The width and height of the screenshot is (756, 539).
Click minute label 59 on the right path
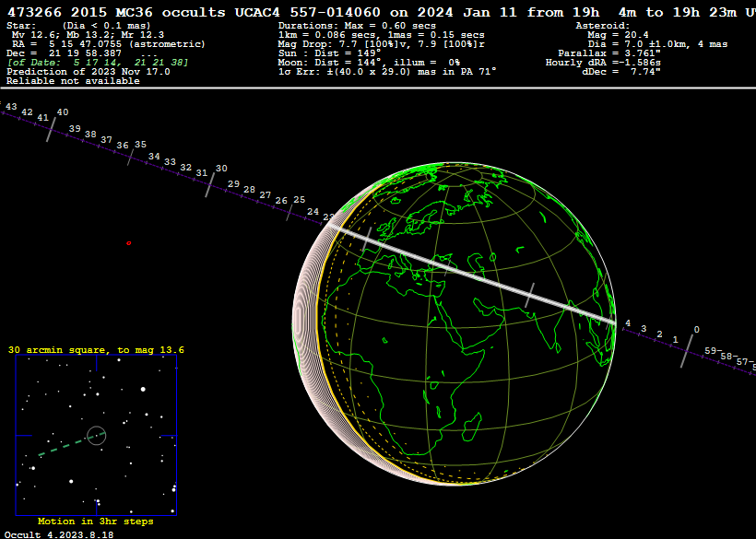[711, 351]
